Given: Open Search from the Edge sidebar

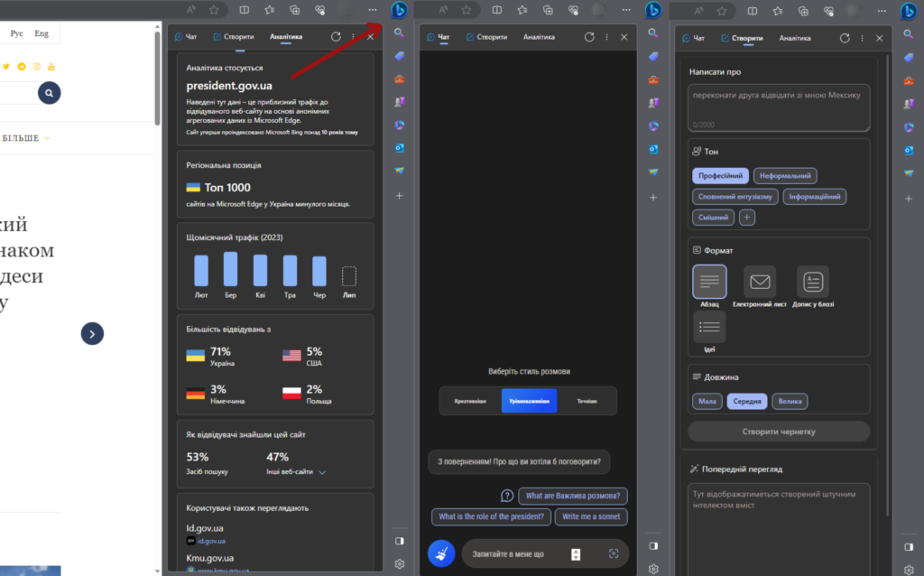Looking at the screenshot, I should [x=399, y=31].
